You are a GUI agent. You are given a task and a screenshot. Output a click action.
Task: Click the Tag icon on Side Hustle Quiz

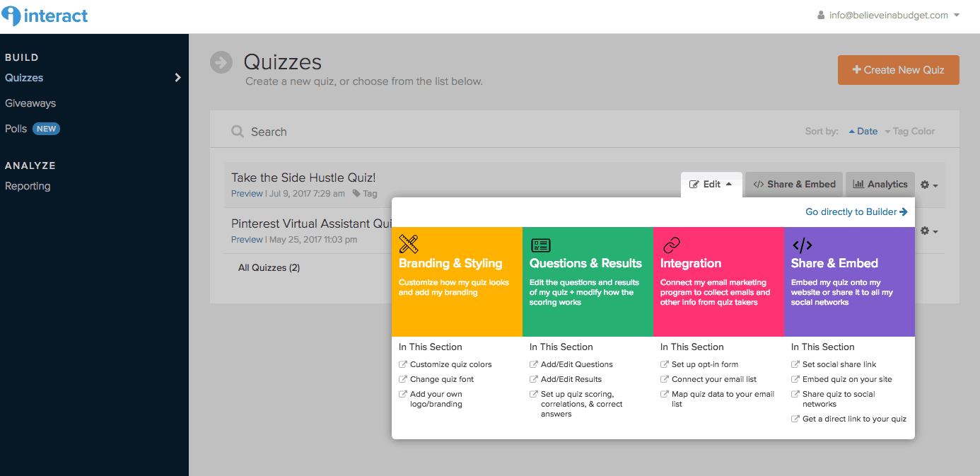tap(357, 194)
